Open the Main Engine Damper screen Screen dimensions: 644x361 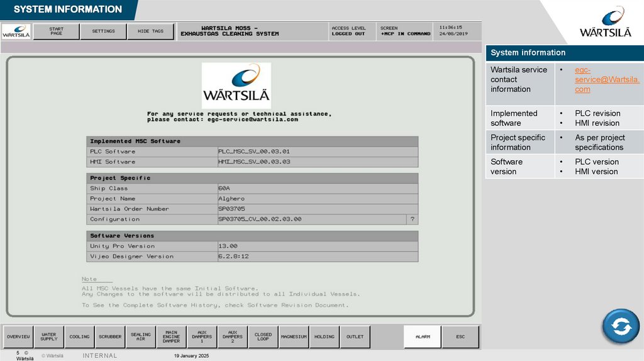click(x=171, y=336)
